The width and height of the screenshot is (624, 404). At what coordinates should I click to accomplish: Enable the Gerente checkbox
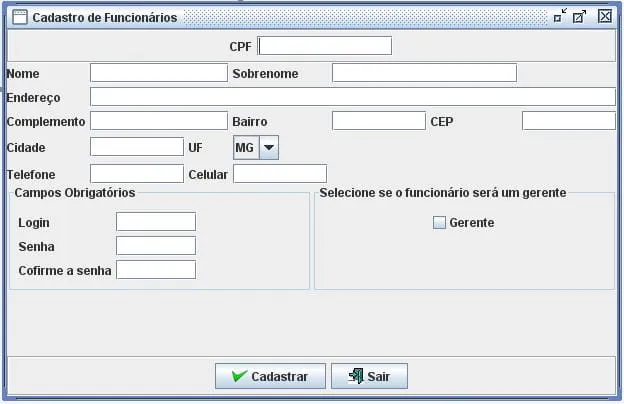coord(439,223)
